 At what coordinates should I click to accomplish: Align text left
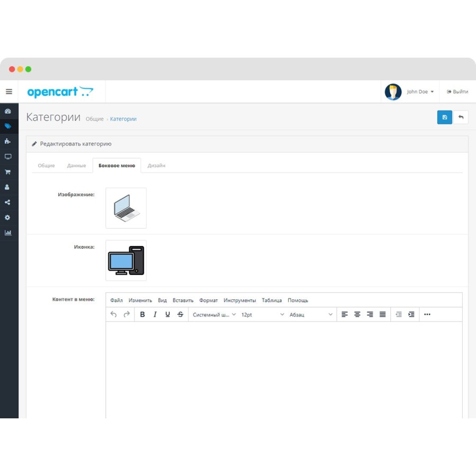(x=344, y=314)
